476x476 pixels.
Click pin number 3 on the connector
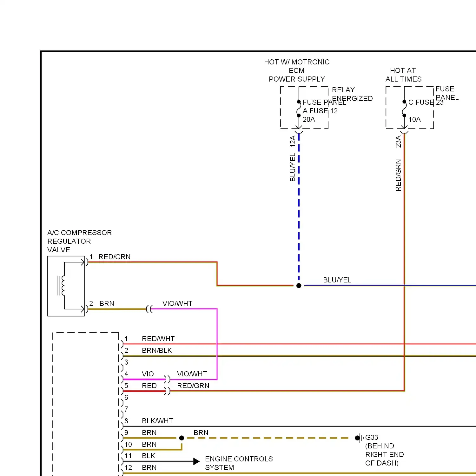[126, 362]
